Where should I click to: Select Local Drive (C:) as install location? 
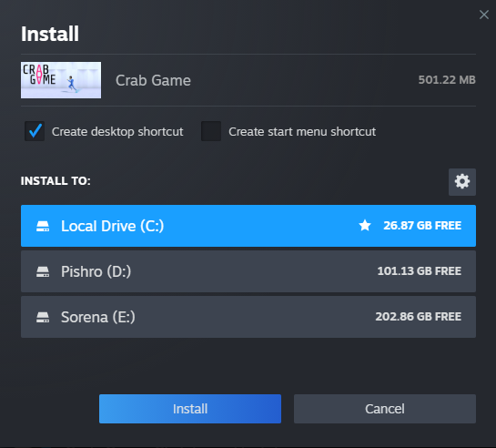(248, 226)
